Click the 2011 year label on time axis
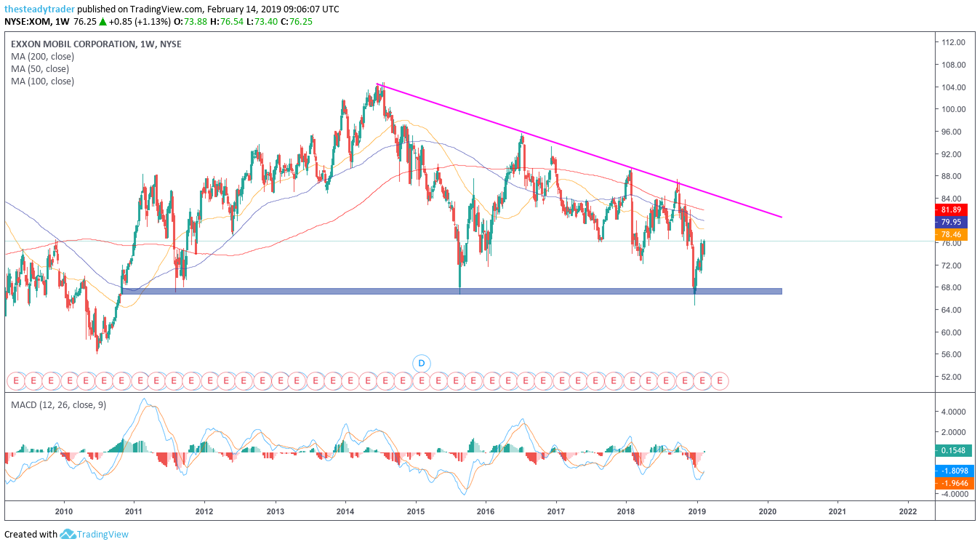The height and width of the screenshot is (547, 980). coord(134,511)
